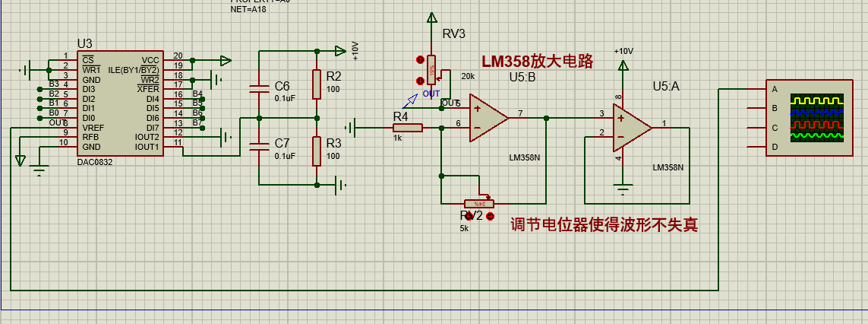Click RV3's upper red adjust button
868x324 pixels.
[x=420, y=60]
